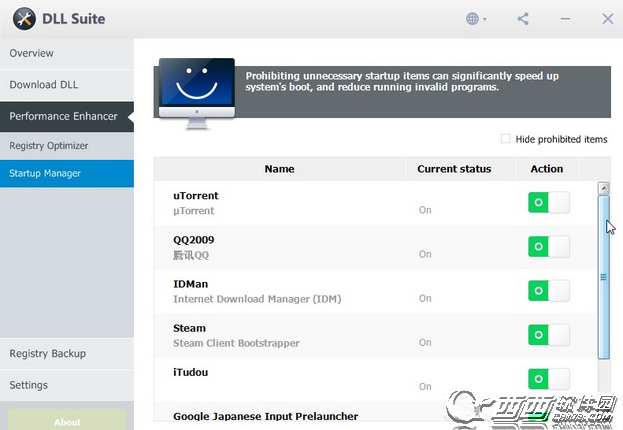Open the Settings section
The width and height of the screenshot is (623, 430).
tap(67, 385)
